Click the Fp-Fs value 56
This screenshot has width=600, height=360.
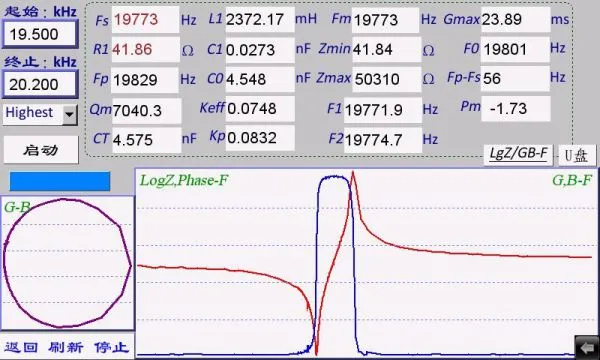pyautogui.click(x=515, y=78)
